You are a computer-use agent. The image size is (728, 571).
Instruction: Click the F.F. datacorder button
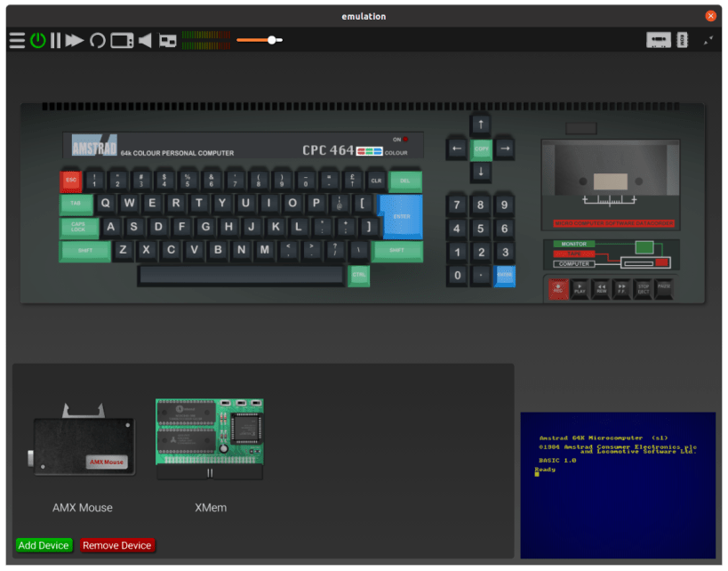coord(622,289)
